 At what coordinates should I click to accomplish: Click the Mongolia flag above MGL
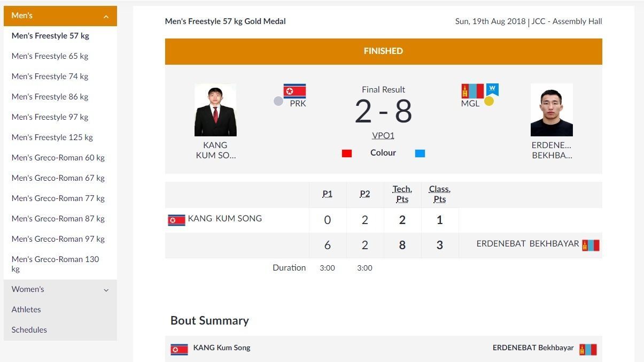click(x=472, y=91)
